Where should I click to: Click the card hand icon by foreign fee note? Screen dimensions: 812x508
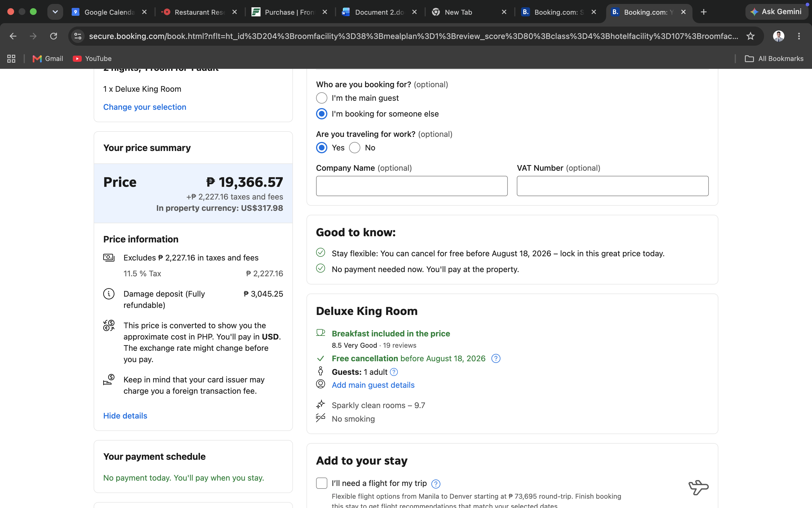[x=109, y=380]
